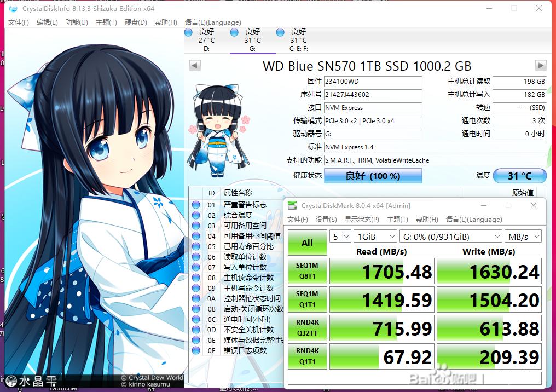This screenshot has height=392, width=556.
Task: Click temperature button 31 °C
Action: pos(520,176)
